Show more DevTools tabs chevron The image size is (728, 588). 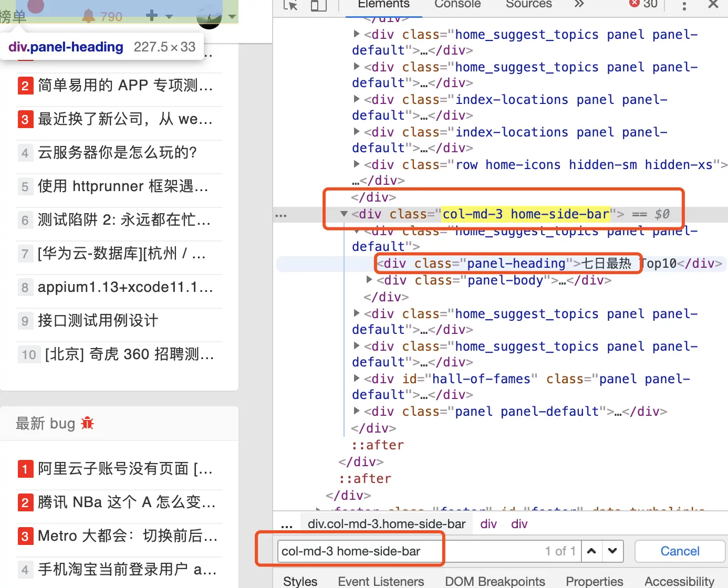tap(579, 4)
